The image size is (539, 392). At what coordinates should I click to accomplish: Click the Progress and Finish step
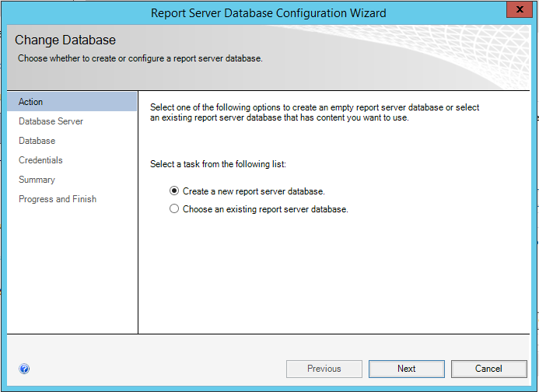click(x=58, y=199)
